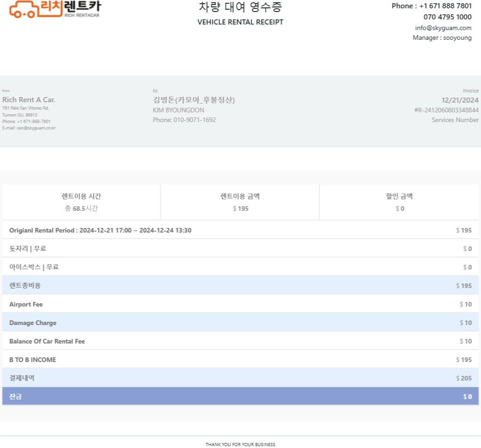Screen dimensions: 481x448
Task: Click the VEHICLE RENTAL RECEIPT heading
Action: (240, 22)
